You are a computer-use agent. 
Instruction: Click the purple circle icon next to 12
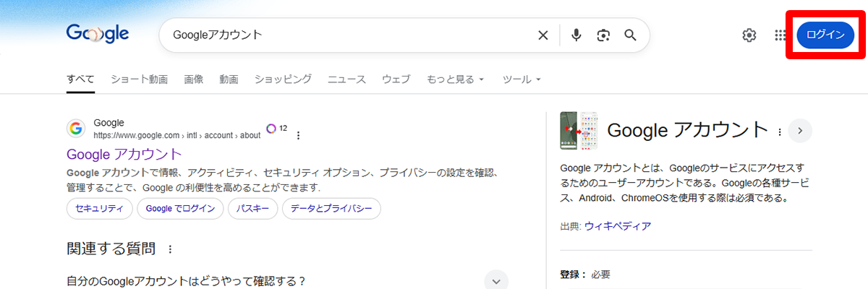[271, 129]
